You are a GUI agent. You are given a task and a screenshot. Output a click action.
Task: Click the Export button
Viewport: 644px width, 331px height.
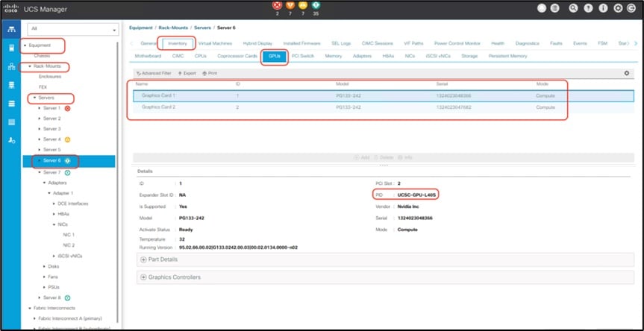(187, 73)
